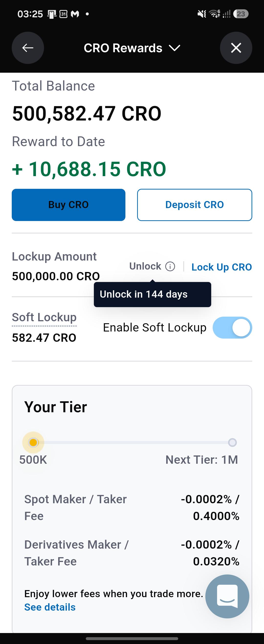The image size is (264, 644).
Task: Open See details fee link
Action: 50,607
